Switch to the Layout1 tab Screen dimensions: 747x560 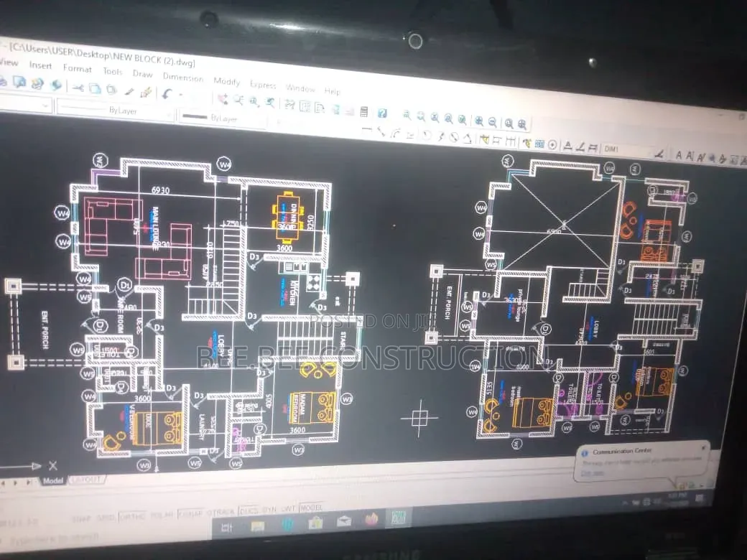coord(87,479)
